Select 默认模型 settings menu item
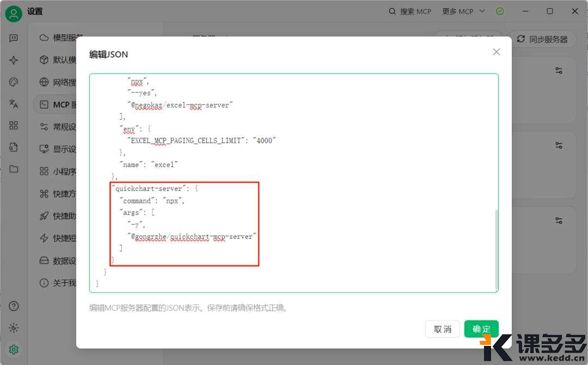This screenshot has width=588, height=365. (57, 60)
